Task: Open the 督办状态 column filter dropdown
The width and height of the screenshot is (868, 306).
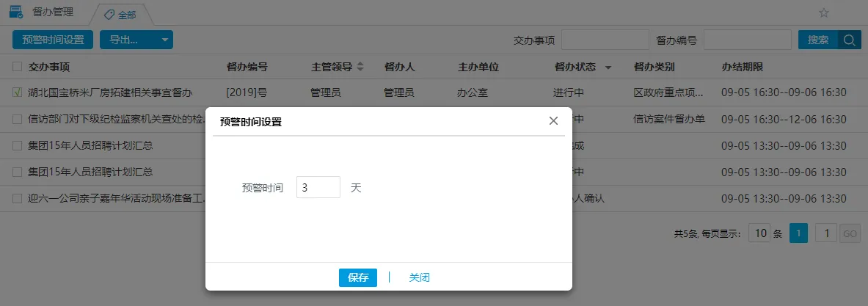Action: pos(608,68)
